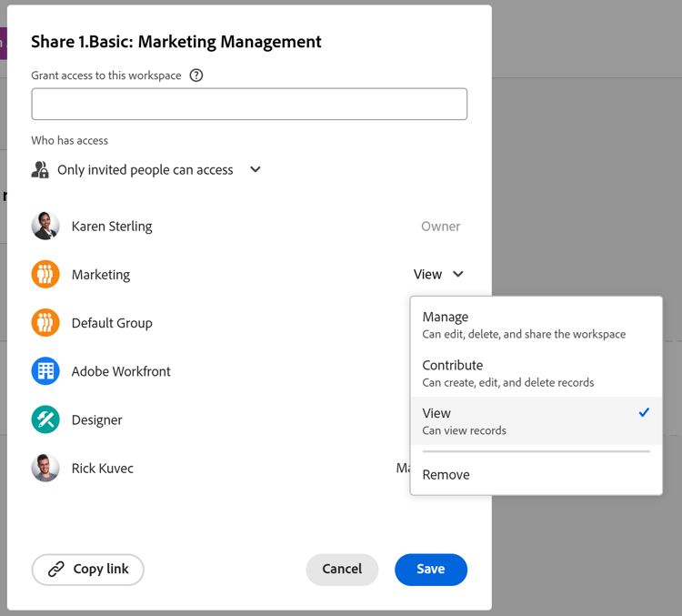Viewport: 682px width, 616px height.
Task: Click the orange Marketing group icon
Action: pos(45,275)
